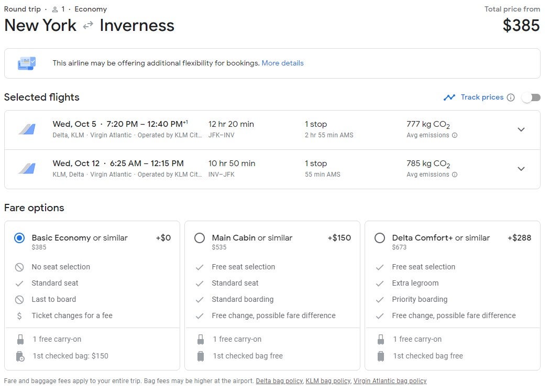
Task: Select the Main Cabin fare radio button
Action: [200, 238]
